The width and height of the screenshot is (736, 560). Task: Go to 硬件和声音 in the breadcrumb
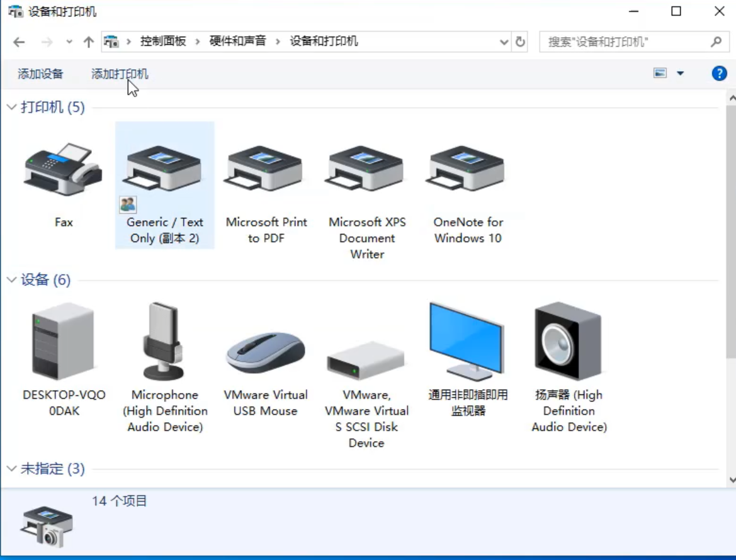[237, 42]
